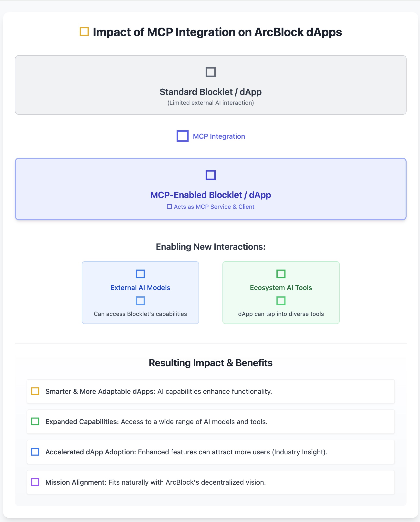
Task: Click the Standard Blocklet / dApp heading
Action: pos(210,92)
